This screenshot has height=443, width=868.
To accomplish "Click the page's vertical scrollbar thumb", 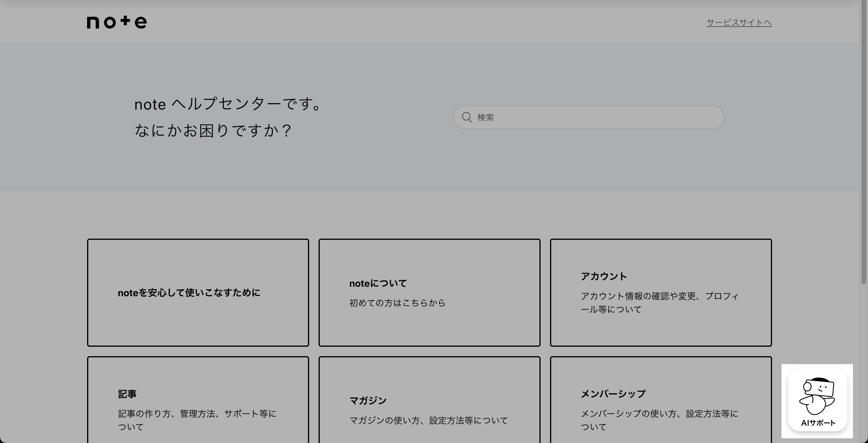I will (x=864, y=141).
